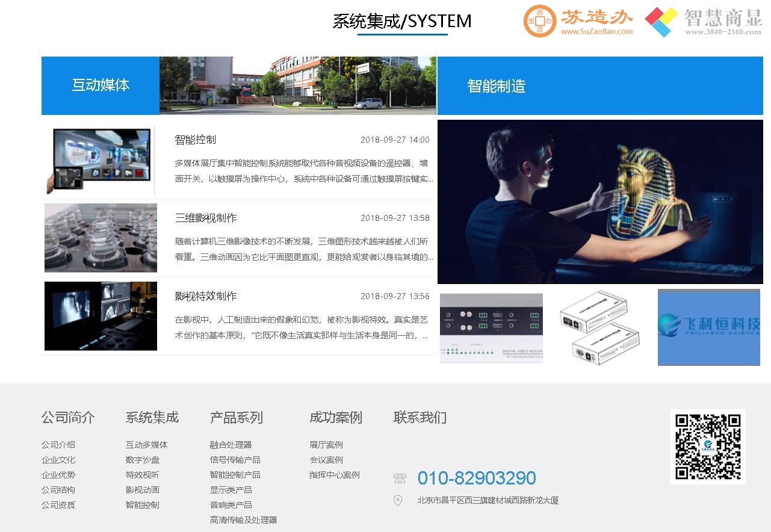Visit the 高清传输及处理器 product link
The image size is (771, 532).
pyautogui.click(x=244, y=520)
